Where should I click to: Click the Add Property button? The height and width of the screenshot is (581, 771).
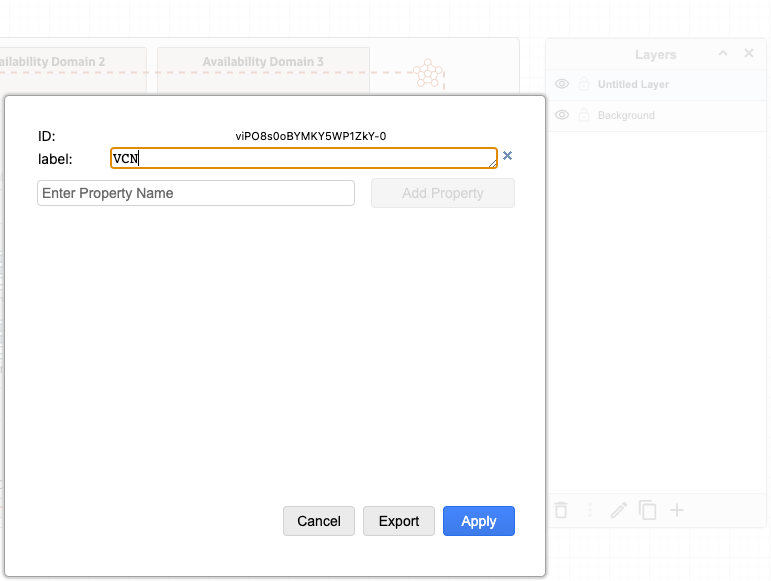pyautogui.click(x=443, y=193)
